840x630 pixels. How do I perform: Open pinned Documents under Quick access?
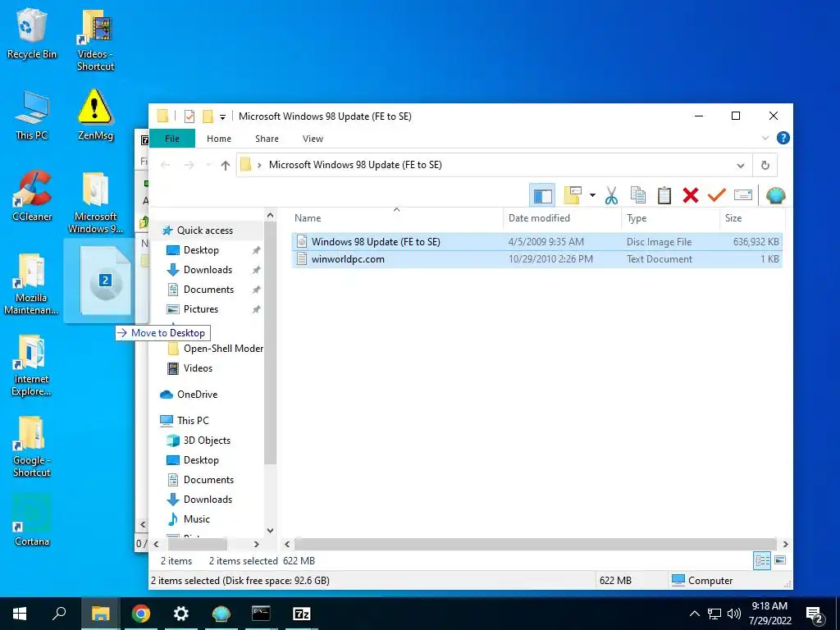click(x=208, y=290)
